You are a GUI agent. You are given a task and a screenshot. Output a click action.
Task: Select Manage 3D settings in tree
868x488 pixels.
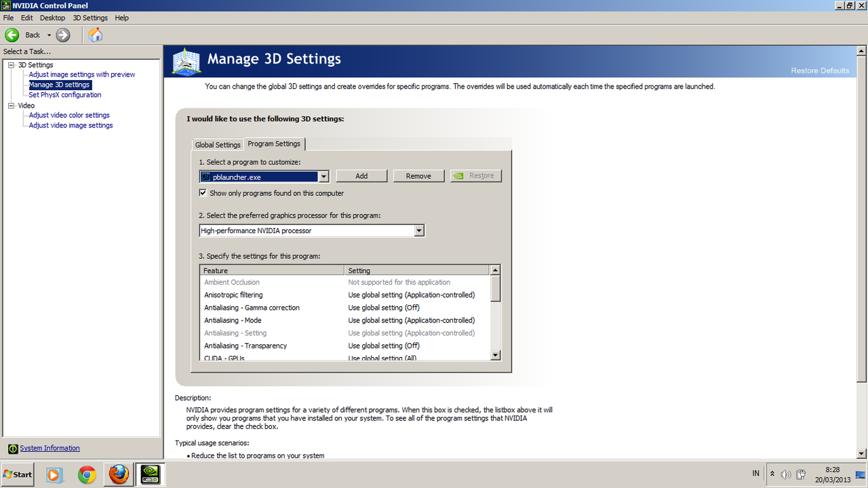click(x=60, y=85)
